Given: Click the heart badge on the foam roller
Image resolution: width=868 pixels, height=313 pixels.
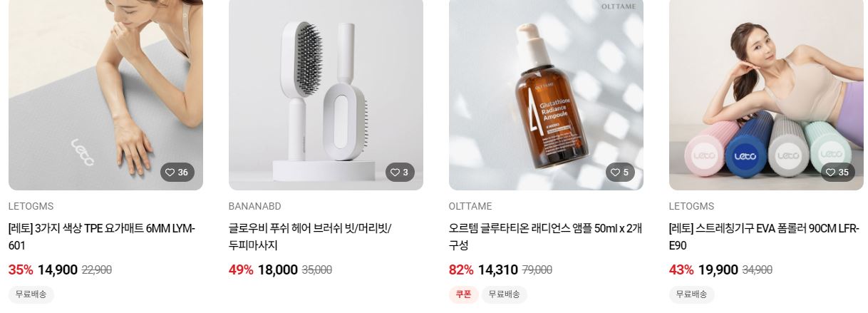Looking at the screenshot, I should (837, 173).
